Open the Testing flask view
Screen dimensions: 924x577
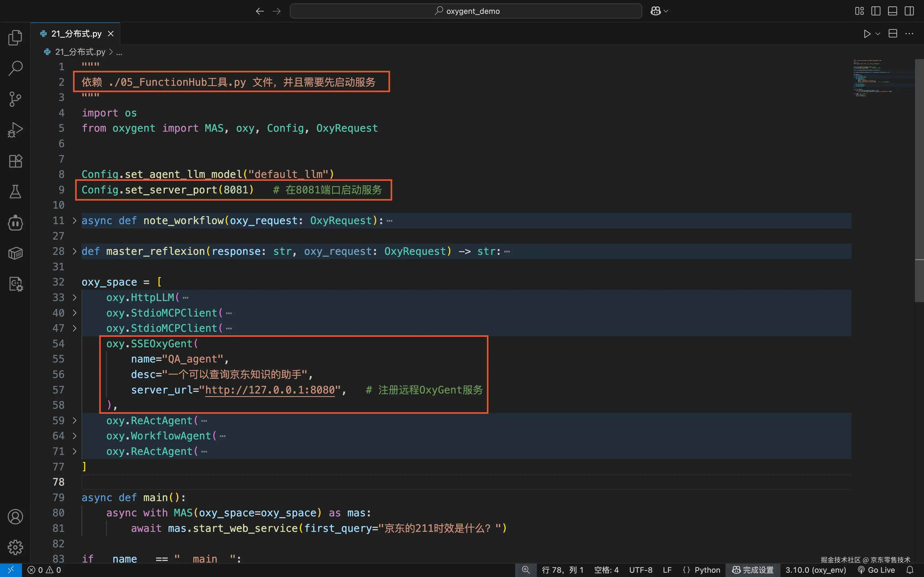[15, 192]
